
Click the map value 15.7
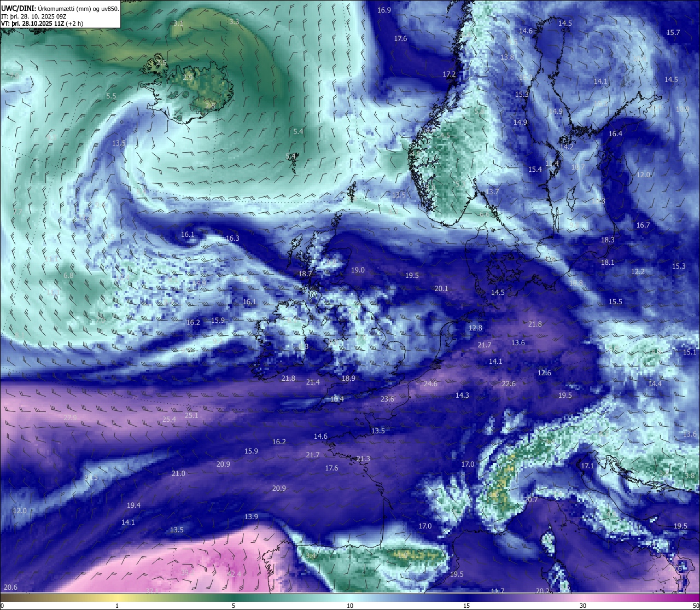click(673, 33)
